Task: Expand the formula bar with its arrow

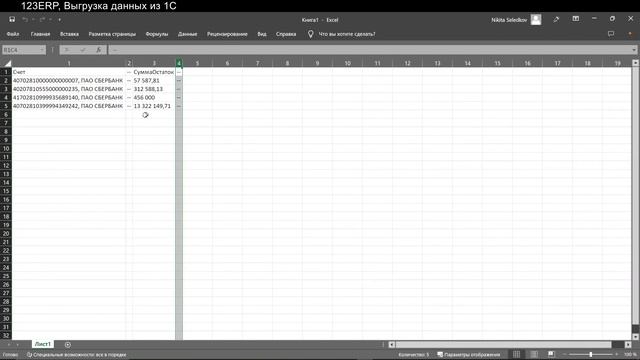Action: click(x=634, y=50)
